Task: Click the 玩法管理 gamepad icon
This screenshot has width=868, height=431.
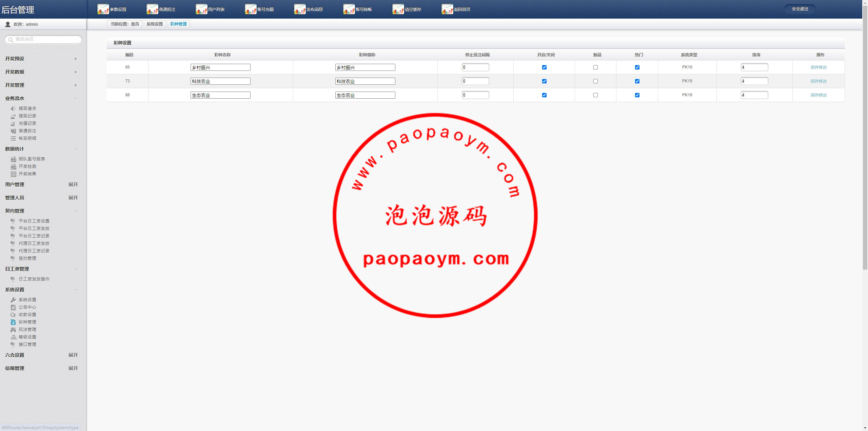Action: (13, 330)
